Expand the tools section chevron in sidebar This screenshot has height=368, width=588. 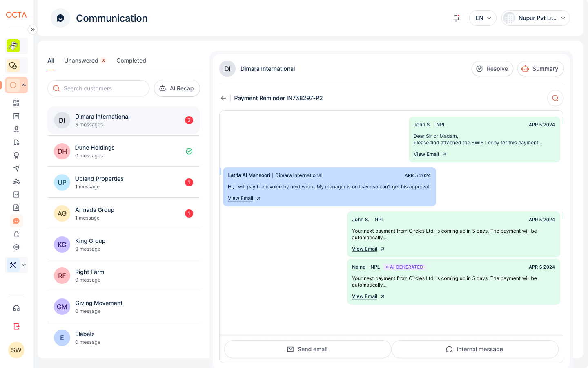(24, 265)
